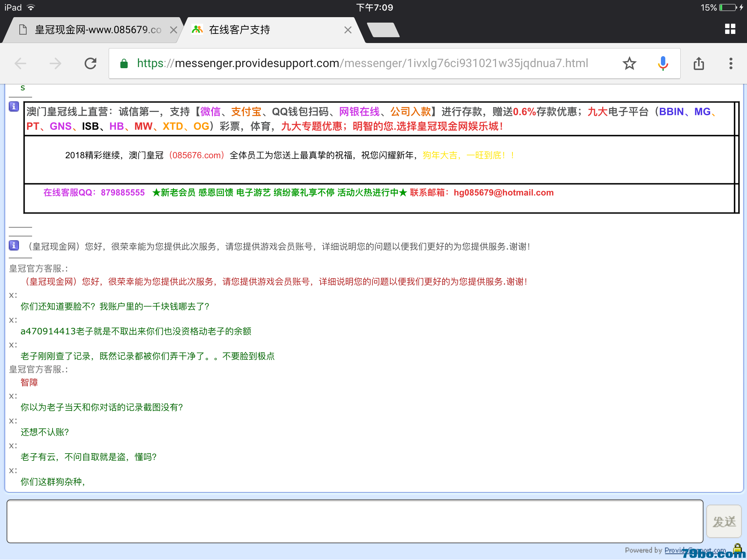Open the tab grid overview
747x560 pixels.
pos(730,29)
